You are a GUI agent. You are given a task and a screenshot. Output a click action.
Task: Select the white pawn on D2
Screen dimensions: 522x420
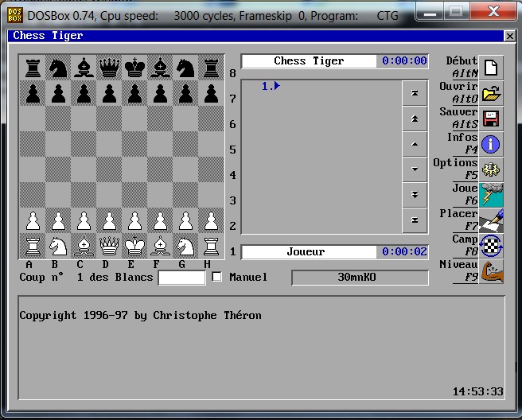coord(109,220)
